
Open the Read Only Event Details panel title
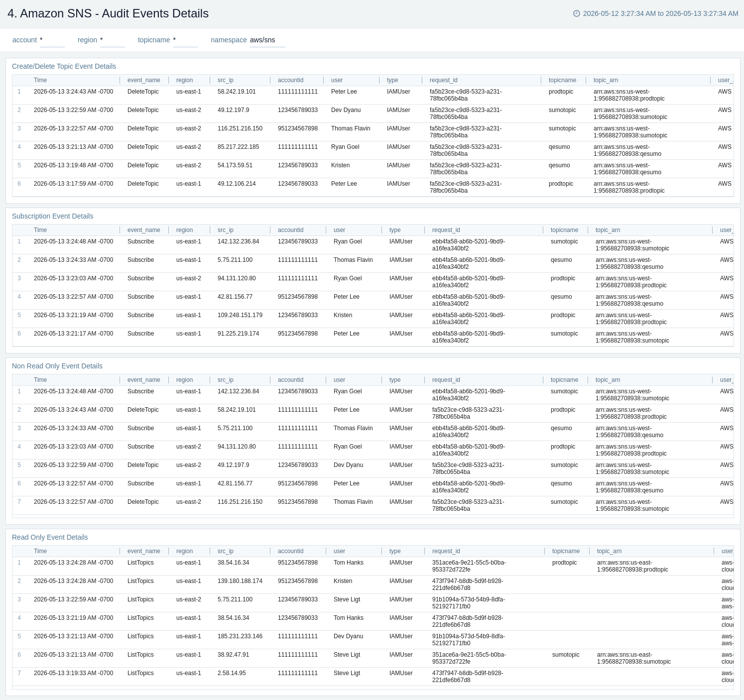[x=50, y=537]
